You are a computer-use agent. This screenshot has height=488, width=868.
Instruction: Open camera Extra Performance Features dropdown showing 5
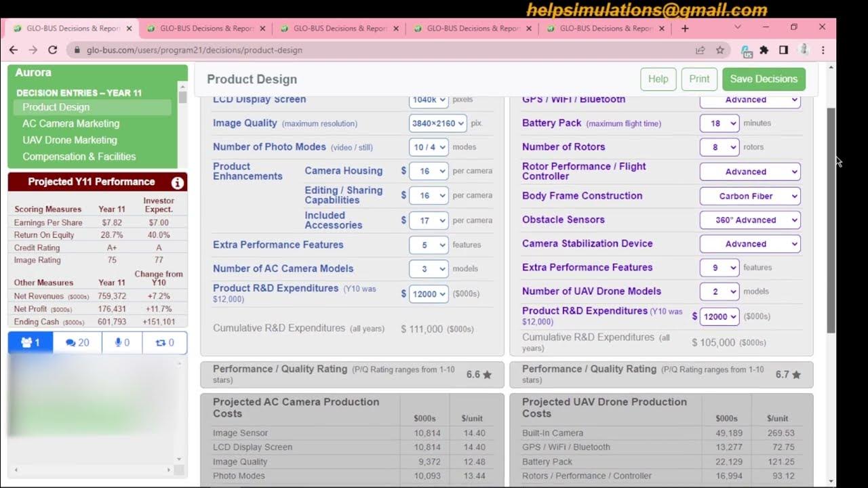point(429,245)
